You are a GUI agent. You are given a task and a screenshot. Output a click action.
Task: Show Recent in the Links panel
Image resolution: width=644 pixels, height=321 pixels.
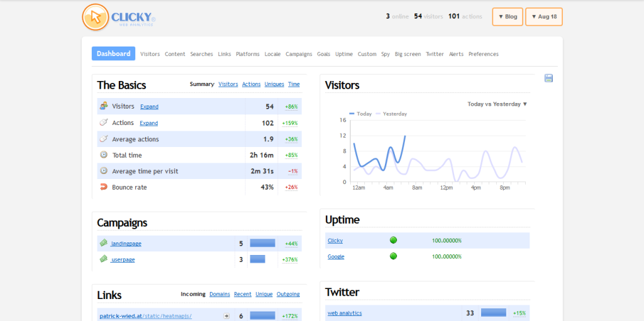tap(243, 295)
